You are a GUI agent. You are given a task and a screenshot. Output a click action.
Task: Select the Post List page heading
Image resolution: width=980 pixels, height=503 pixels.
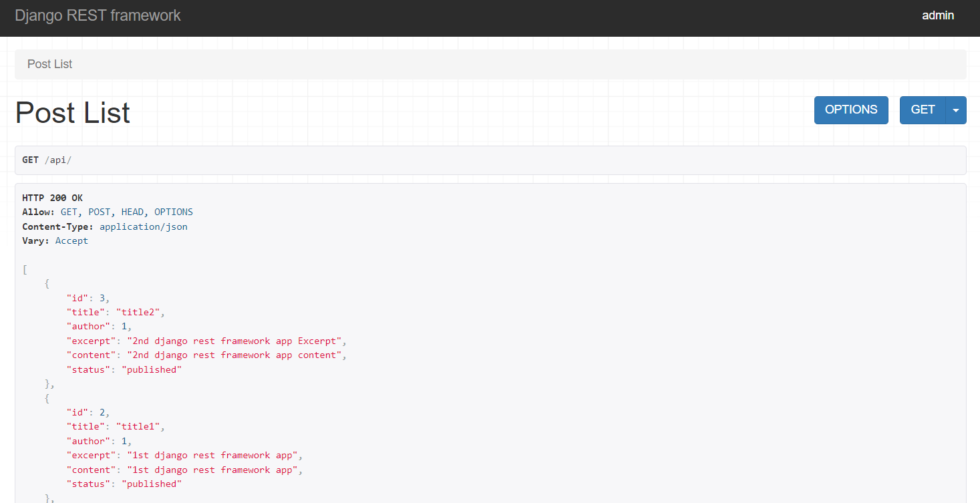click(x=73, y=112)
